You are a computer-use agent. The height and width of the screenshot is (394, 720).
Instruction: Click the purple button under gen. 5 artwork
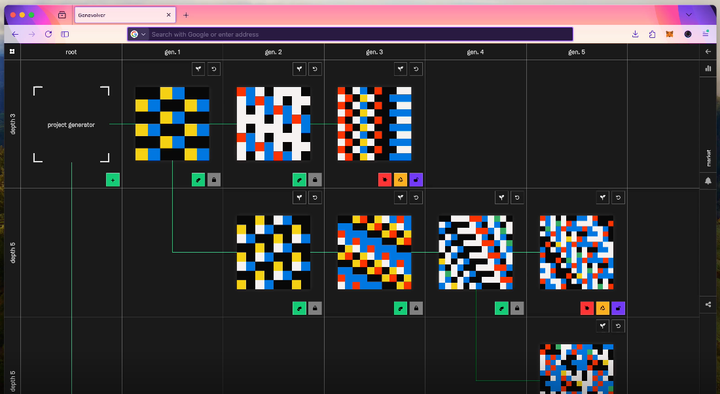tap(618, 308)
